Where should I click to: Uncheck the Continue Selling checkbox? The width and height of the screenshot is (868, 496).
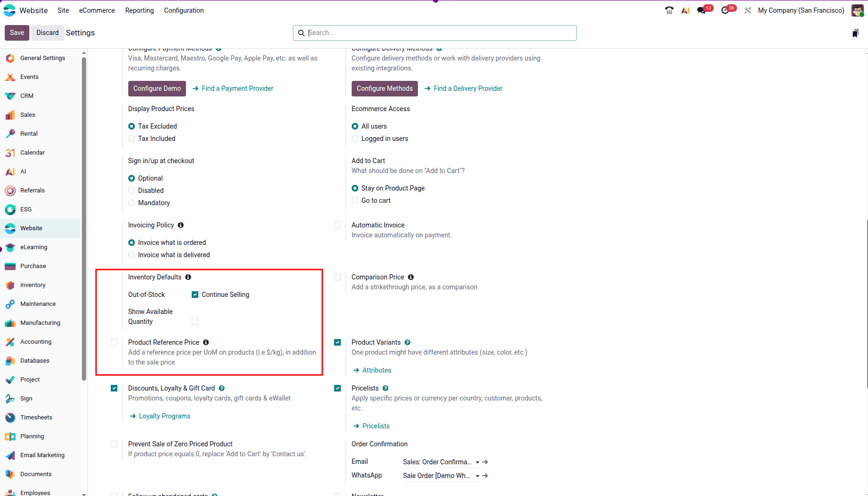[x=195, y=295]
